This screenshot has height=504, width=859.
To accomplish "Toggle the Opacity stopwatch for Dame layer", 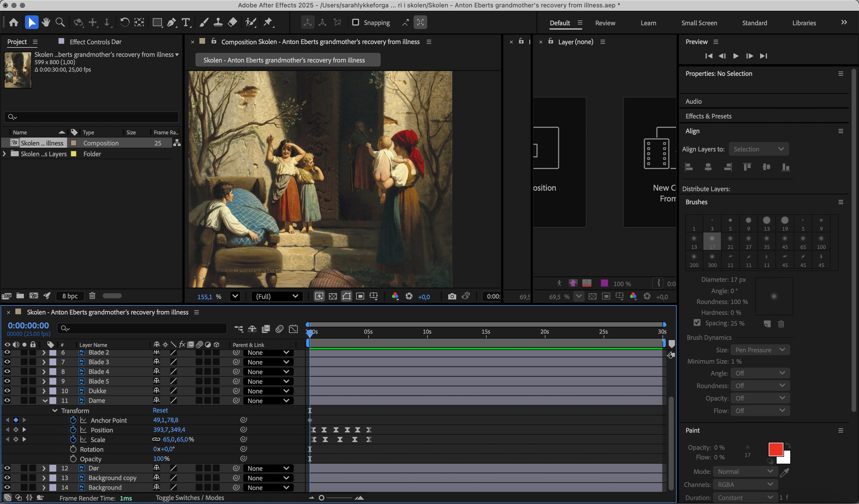I will click(x=73, y=459).
